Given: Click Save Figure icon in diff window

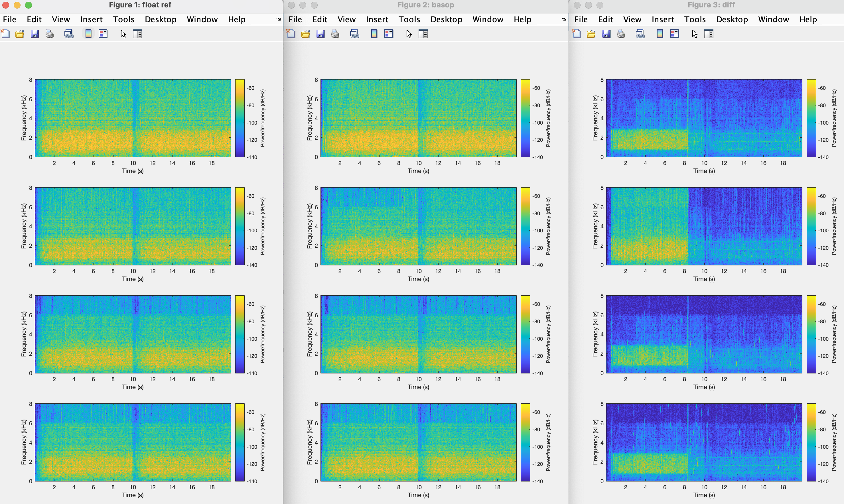Looking at the screenshot, I should pyautogui.click(x=606, y=34).
